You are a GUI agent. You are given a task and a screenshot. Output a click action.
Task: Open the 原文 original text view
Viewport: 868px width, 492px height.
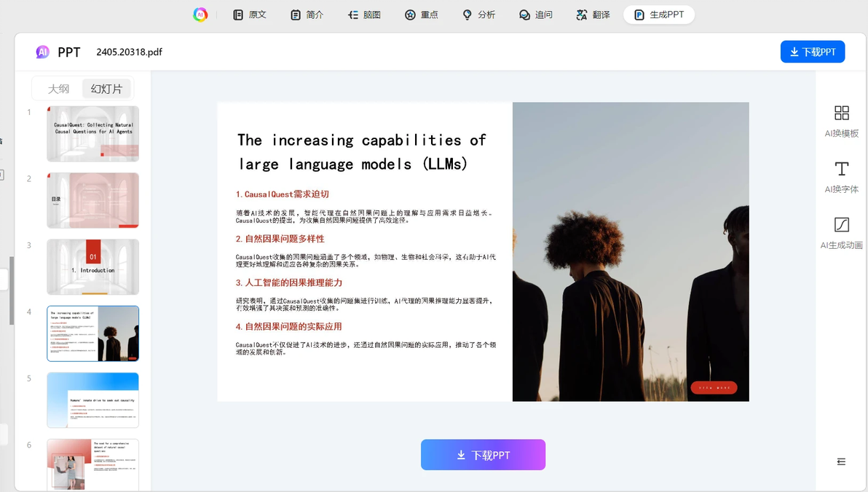point(250,15)
